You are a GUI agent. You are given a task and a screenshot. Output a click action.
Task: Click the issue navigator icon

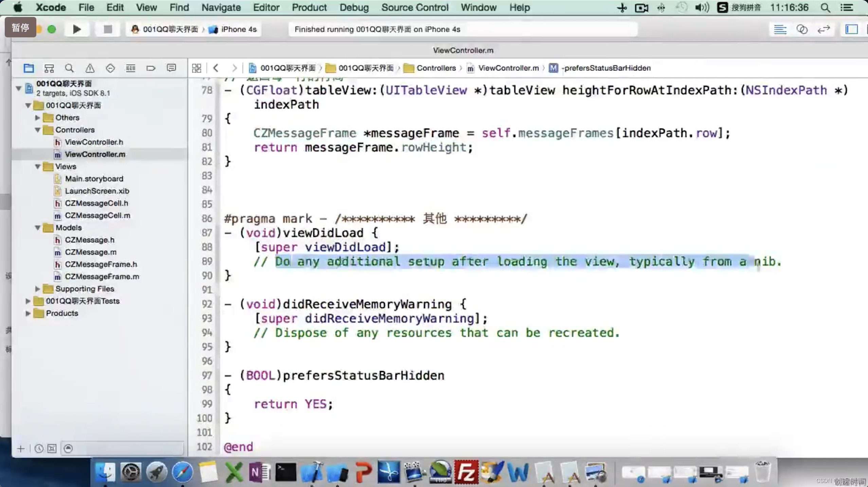tap(89, 67)
